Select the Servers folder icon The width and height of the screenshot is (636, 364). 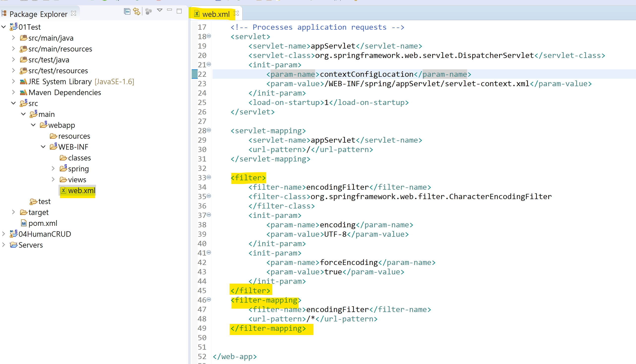tap(14, 245)
